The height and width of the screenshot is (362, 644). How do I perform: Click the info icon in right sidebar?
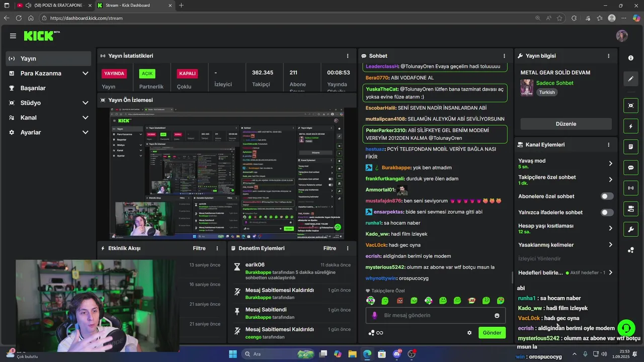tap(631, 58)
